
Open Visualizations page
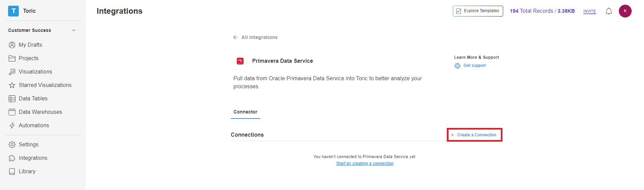click(x=35, y=72)
